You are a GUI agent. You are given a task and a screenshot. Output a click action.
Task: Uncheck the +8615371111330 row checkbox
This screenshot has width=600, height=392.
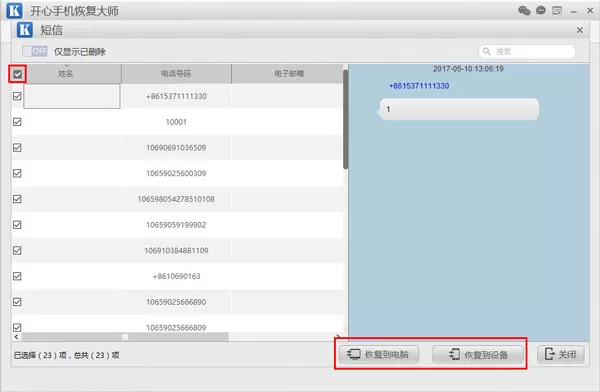pyautogui.click(x=17, y=96)
